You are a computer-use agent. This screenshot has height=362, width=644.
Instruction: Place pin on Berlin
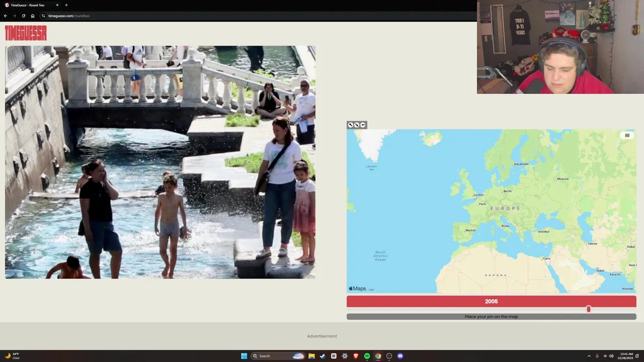[507, 191]
